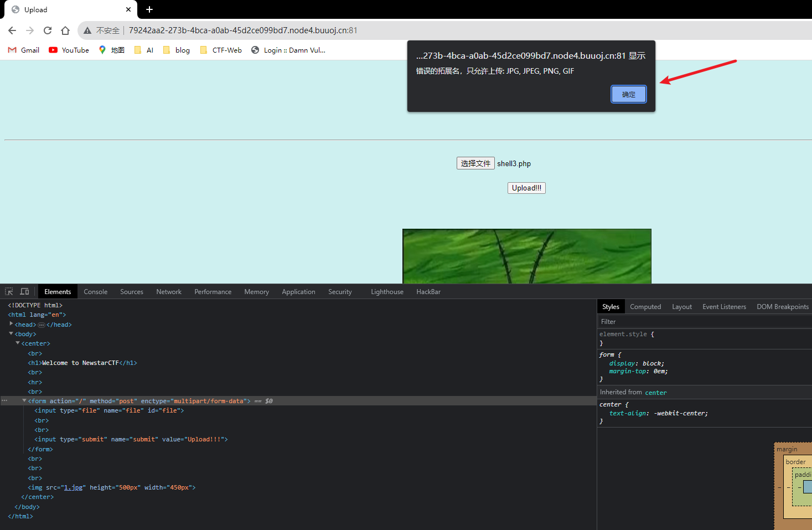This screenshot has width=812, height=530.
Task: Select the Layout sidebar tab
Action: (x=682, y=307)
